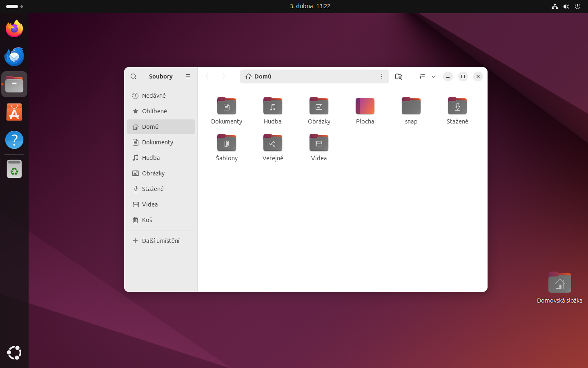This screenshot has width=588, height=368.
Task: Toggle list view layout button
Action: pos(422,76)
